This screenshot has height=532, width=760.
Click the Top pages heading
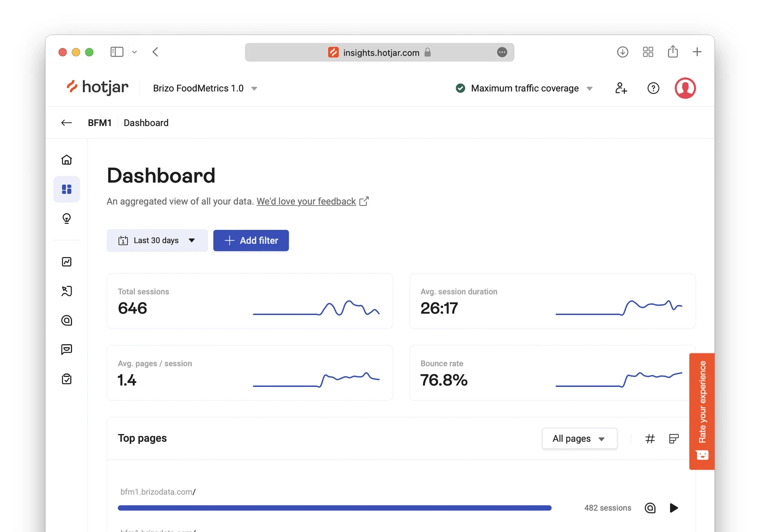pos(142,439)
